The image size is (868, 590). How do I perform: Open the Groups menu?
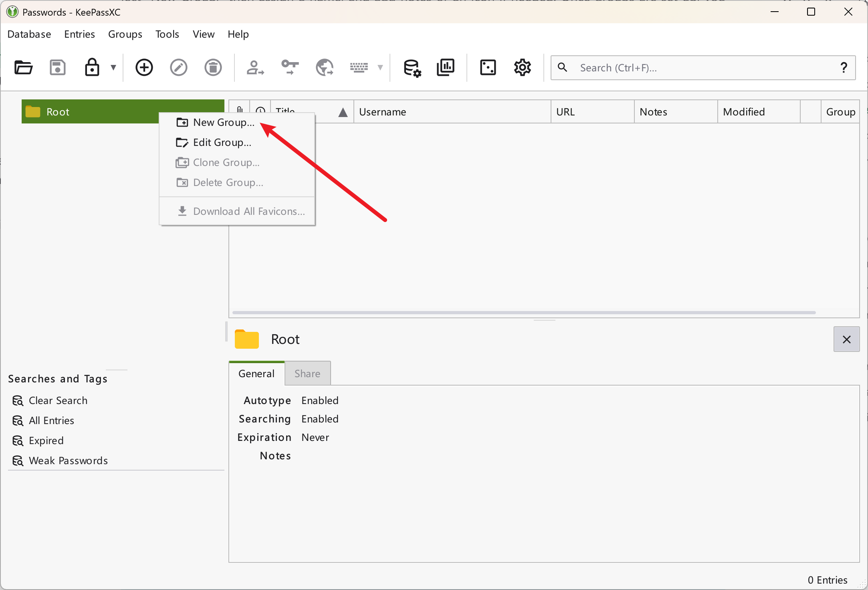click(x=125, y=34)
